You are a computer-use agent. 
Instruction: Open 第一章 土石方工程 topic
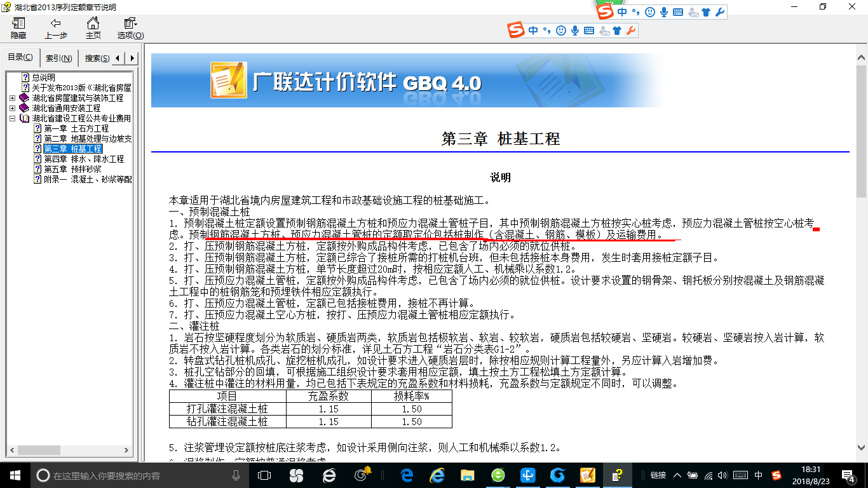(x=76, y=128)
